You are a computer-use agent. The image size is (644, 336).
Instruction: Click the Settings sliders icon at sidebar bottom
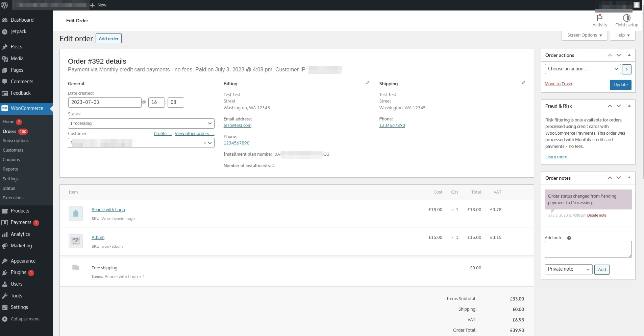[x=5, y=308]
